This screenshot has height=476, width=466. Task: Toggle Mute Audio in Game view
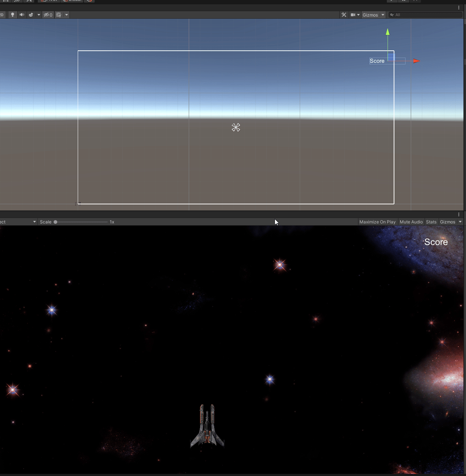pos(411,222)
